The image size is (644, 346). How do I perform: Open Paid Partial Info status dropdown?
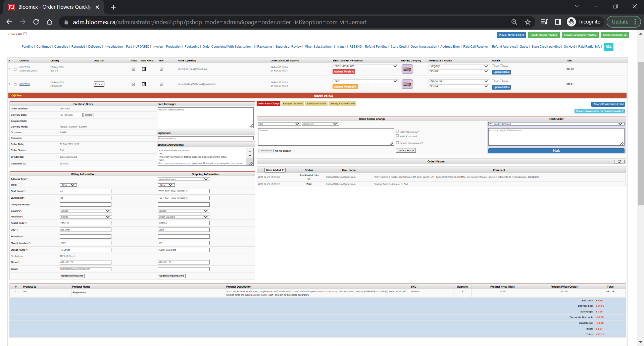coord(365,66)
